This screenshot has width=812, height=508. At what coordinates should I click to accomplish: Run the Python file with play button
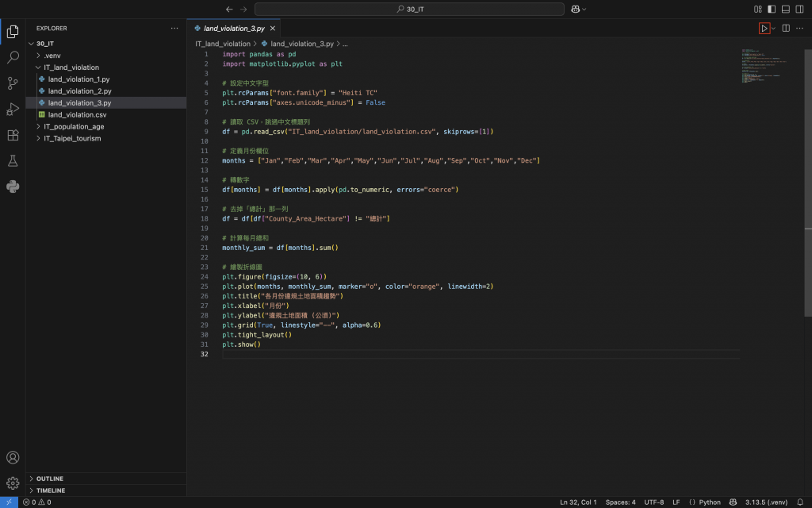click(764, 28)
